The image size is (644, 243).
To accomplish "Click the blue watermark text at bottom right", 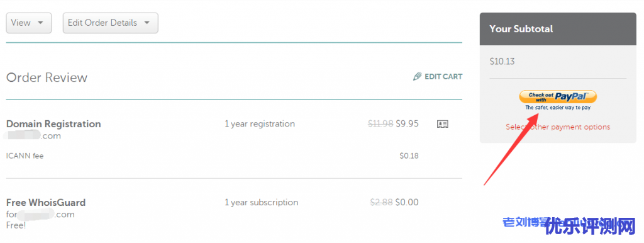I will click(569, 225).
